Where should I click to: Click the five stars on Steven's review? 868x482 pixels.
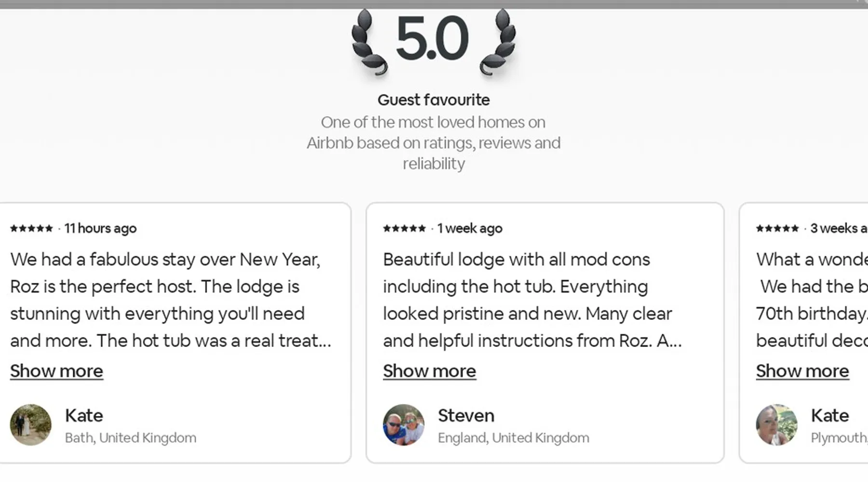(404, 228)
